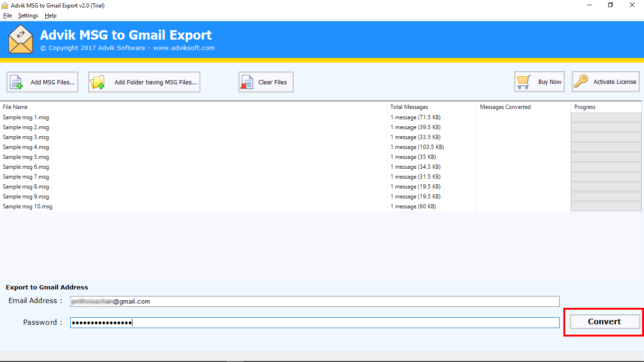The image size is (644, 362).
Task: Select row Sample msg 5.msg
Action: [x=321, y=157]
